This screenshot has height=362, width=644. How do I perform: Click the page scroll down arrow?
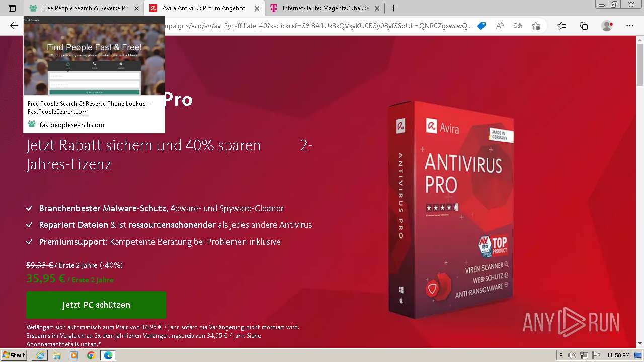click(640, 343)
